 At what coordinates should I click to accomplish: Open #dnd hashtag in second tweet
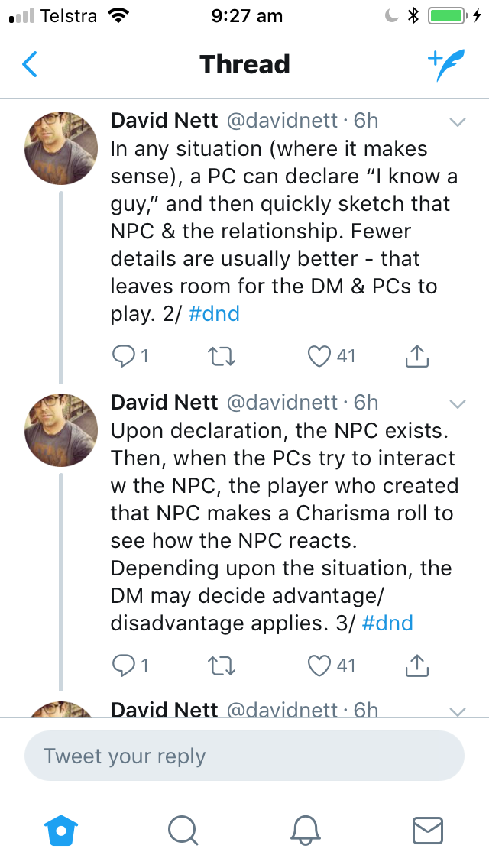[387, 623]
